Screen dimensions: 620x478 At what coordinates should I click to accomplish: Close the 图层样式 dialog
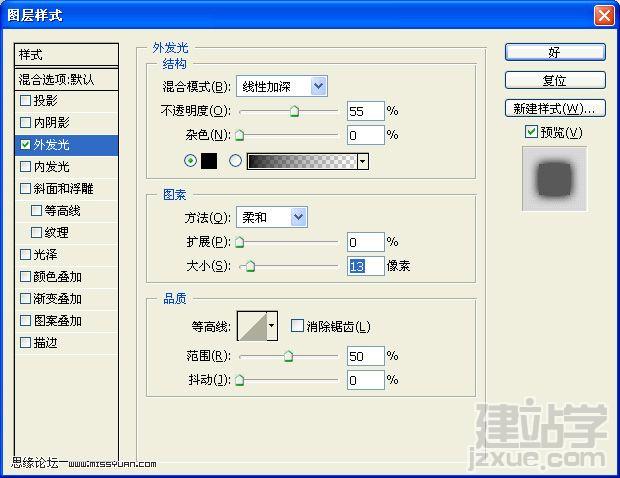[604, 16]
